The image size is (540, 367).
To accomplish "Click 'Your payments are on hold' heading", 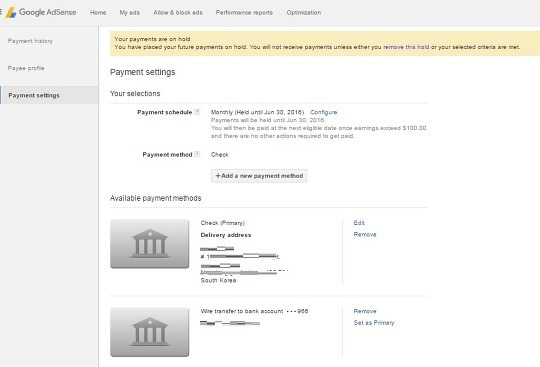I will point(152,39).
